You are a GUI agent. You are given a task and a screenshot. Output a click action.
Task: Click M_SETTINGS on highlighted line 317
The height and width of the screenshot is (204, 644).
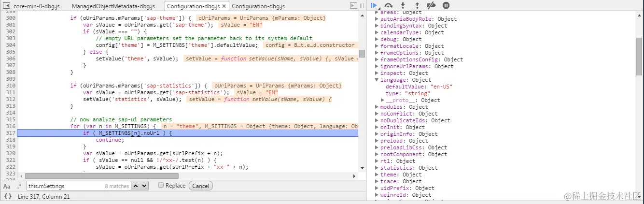(115, 133)
